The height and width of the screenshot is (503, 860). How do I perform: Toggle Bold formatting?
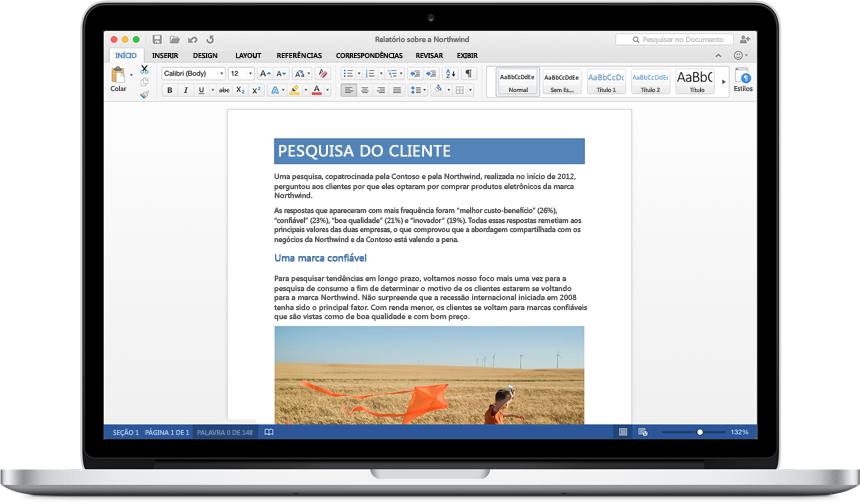[170, 90]
